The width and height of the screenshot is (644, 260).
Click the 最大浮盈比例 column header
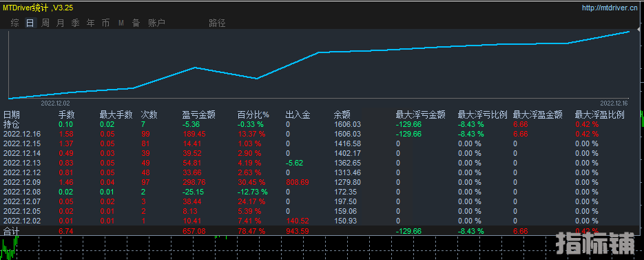coord(600,114)
